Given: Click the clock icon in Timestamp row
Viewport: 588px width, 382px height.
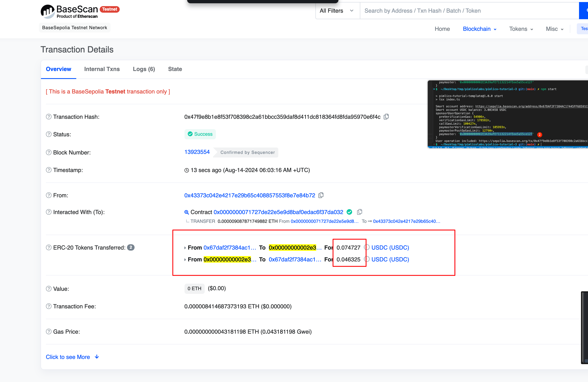Looking at the screenshot, I should (x=187, y=170).
